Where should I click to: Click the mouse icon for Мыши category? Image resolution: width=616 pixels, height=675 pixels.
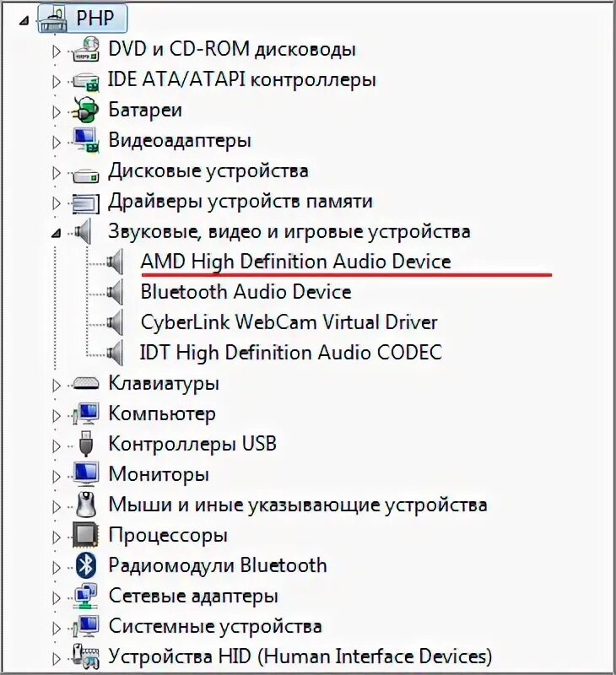pos(86,505)
